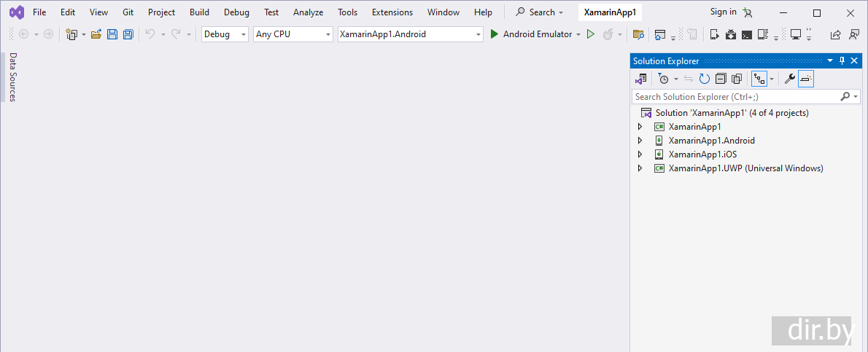Image resolution: width=868 pixels, height=352 pixels.
Task: Click the New Project toolbar icon
Action: tap(71, 34)
